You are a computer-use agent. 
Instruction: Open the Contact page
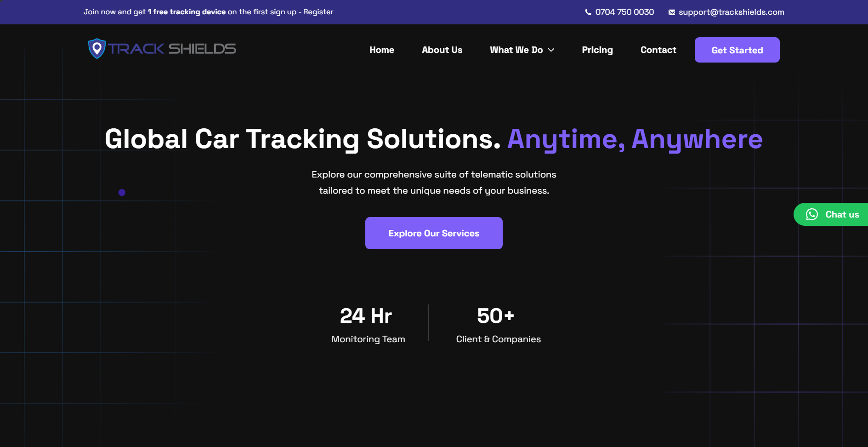pyautogui.click(x=658, y=50)
